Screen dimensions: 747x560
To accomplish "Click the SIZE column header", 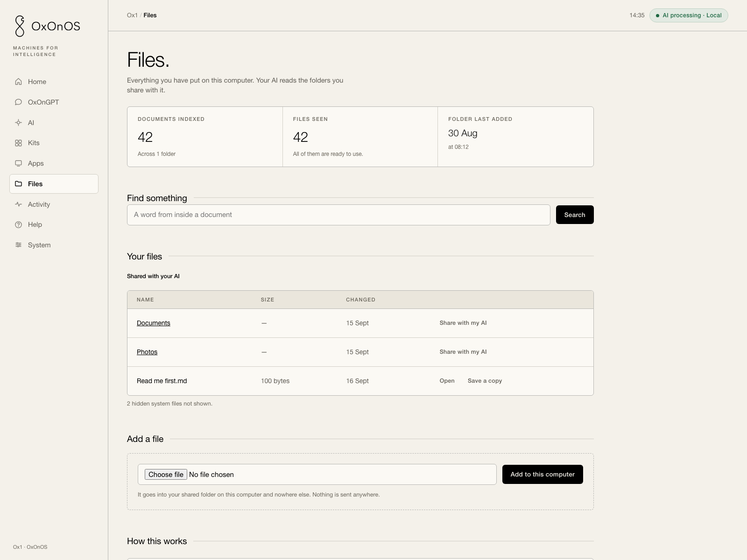I will (x=268, y=300).
